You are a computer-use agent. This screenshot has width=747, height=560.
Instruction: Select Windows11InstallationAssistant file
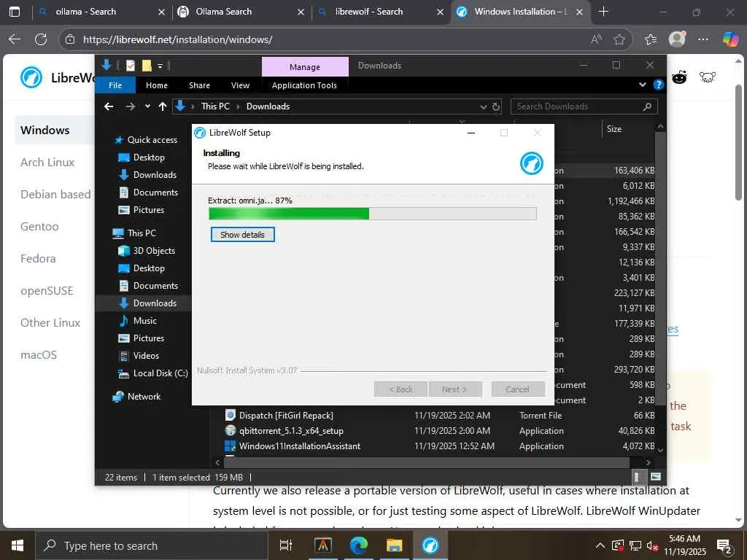pos(300,446)
